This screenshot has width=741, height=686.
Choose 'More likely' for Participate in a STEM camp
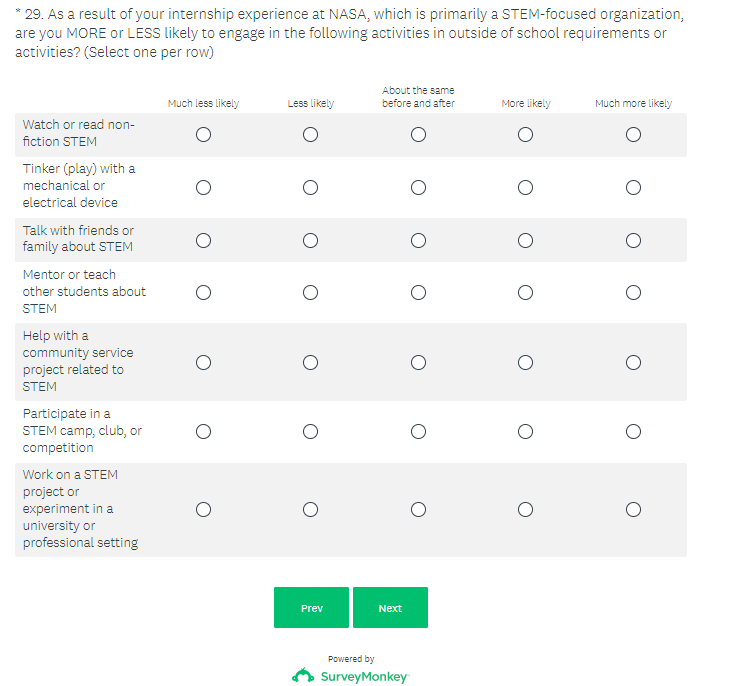526,431
